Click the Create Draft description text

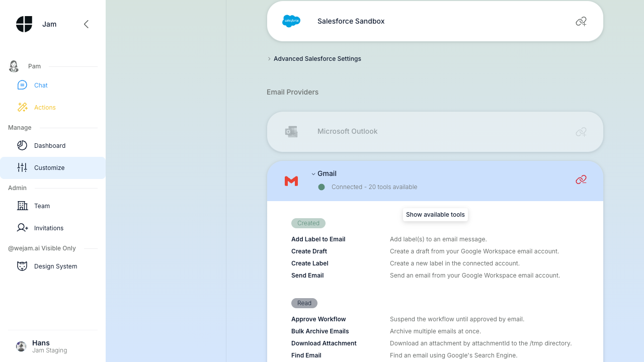click(x=474, y=251)
